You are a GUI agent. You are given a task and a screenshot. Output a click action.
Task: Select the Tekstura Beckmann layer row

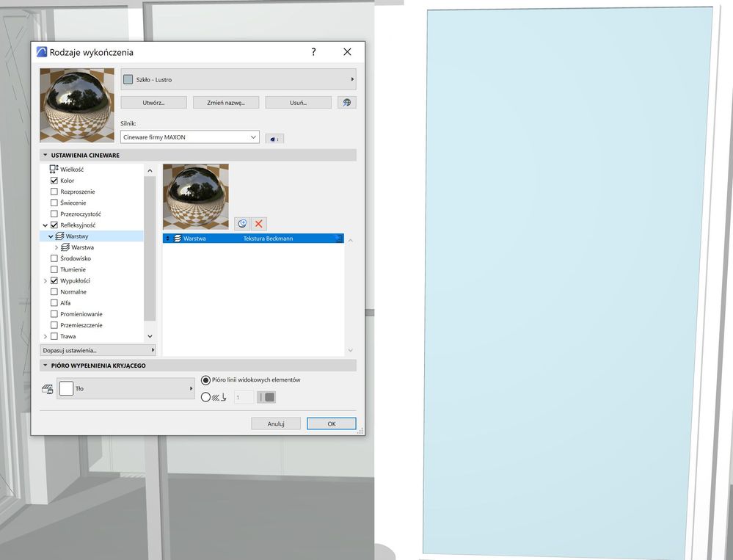click(253, 239)
